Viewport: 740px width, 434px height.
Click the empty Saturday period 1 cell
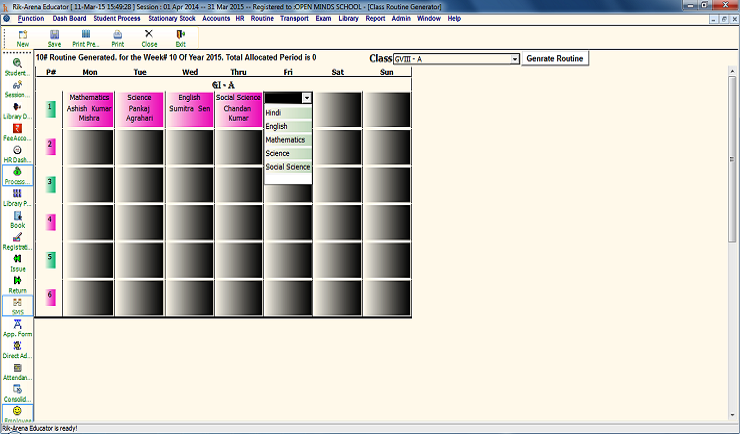337,108
